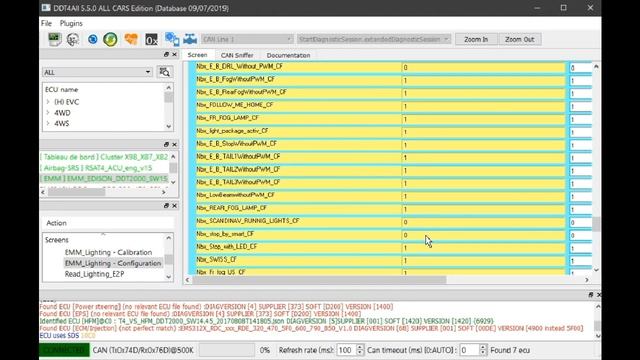Image resolution: width=640 pixels, height=360 pixels.
Task: Decrease the CAN timeout stepper
Action: point(483,353)
